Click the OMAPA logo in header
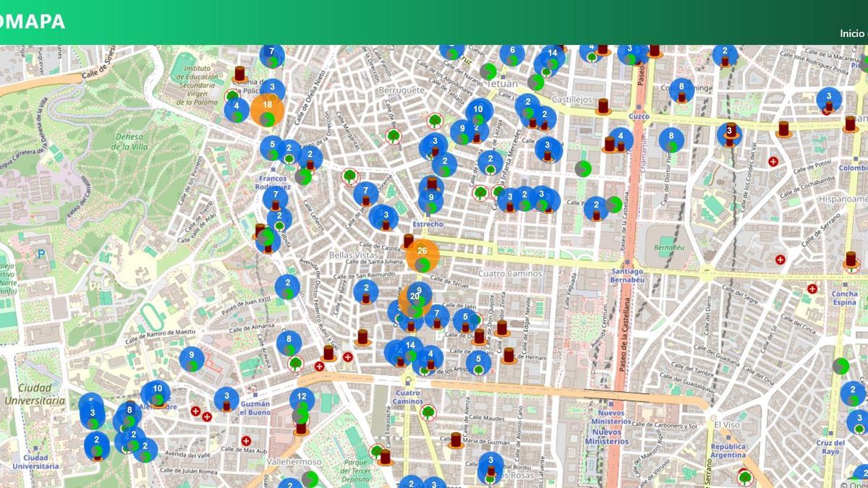This screenshot has width=868, height=488. pos(33,22)
